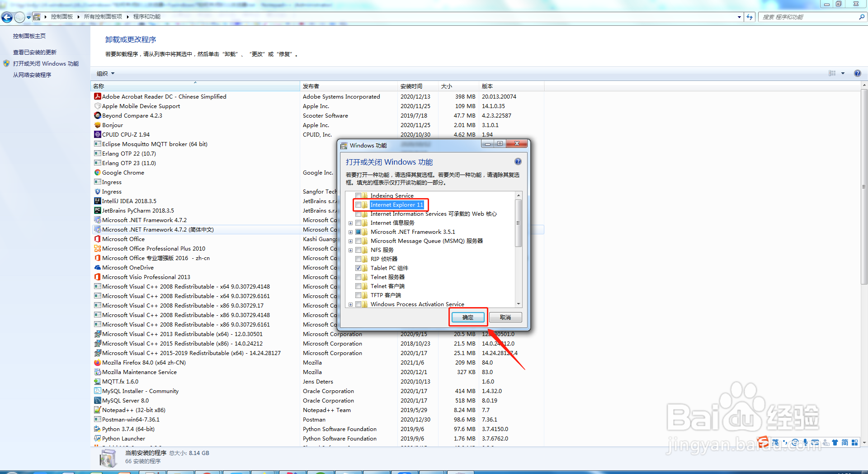Select the Google Chrome icon in list
The height and width of the screenshot is (474, 868).
(x=97, y=172)
